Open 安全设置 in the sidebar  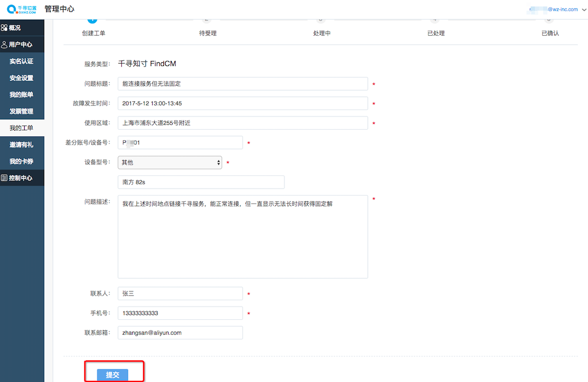(22, 78)
